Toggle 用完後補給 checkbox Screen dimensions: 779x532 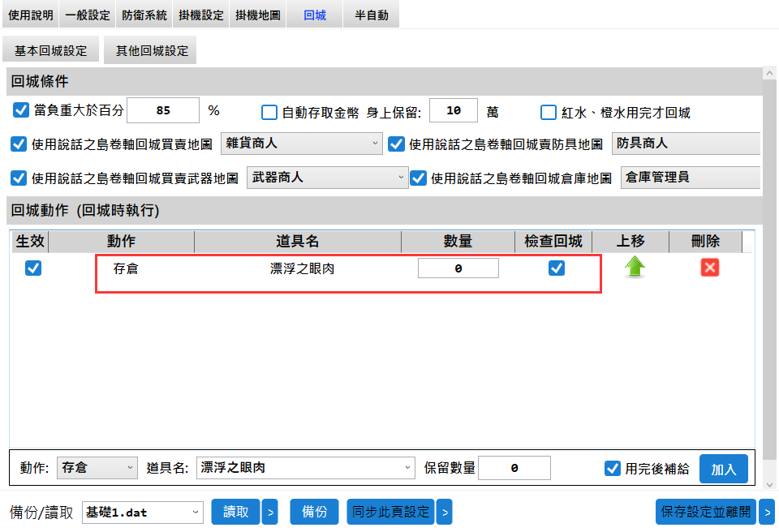(613, 468)
